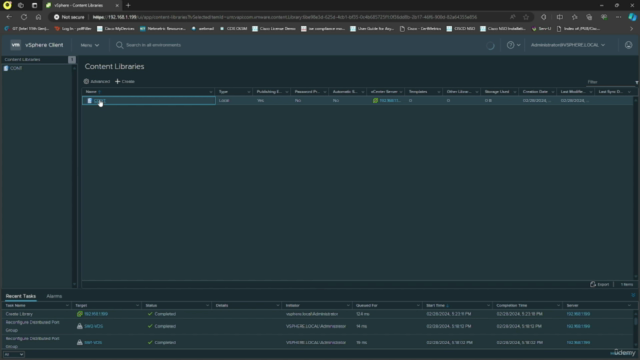Click the Completed checkmark for Create Library

pyautogui.click(x=150, y=314)
